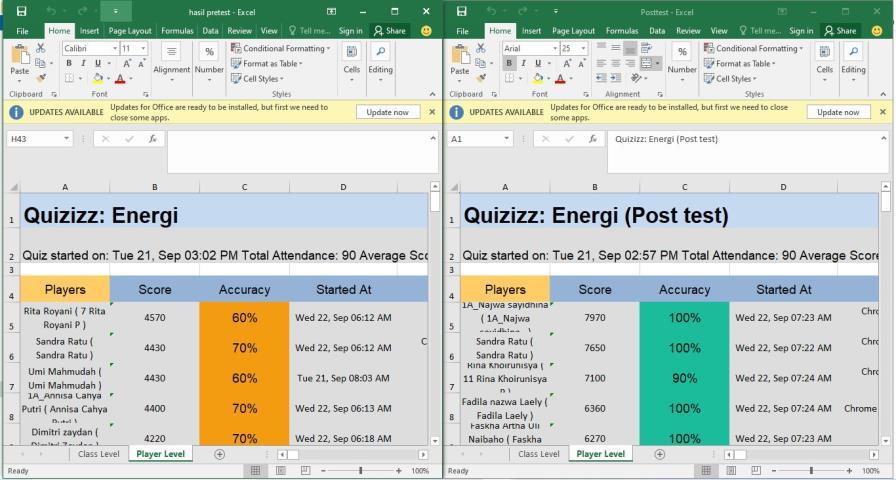Cut selection in the hasil pretest window
This screenshot has width=896, height=480.
pos(41,49)
